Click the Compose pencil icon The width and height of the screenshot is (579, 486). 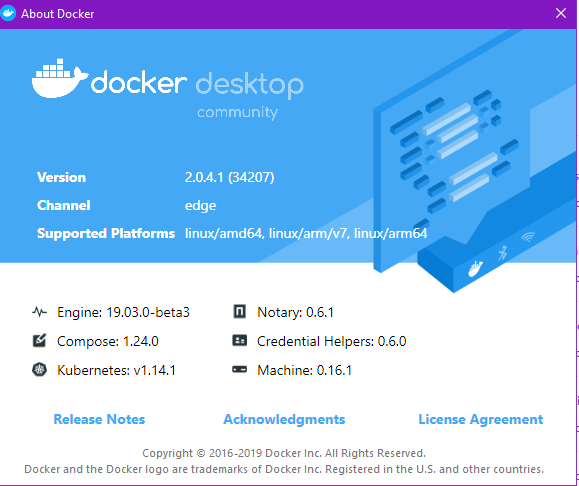(40, 340)
